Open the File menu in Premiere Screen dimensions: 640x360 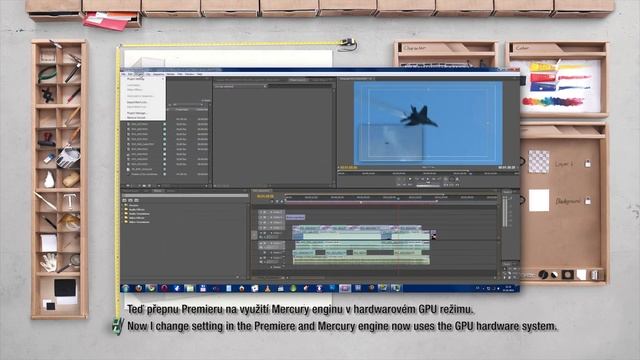click(124, 74)
